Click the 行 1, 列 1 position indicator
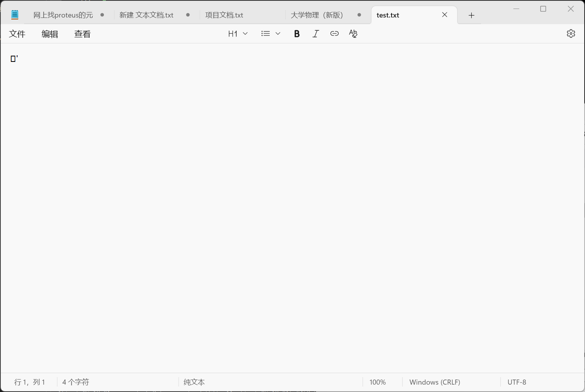This screenshot has height=392, width=585. (x=30, y=382)
